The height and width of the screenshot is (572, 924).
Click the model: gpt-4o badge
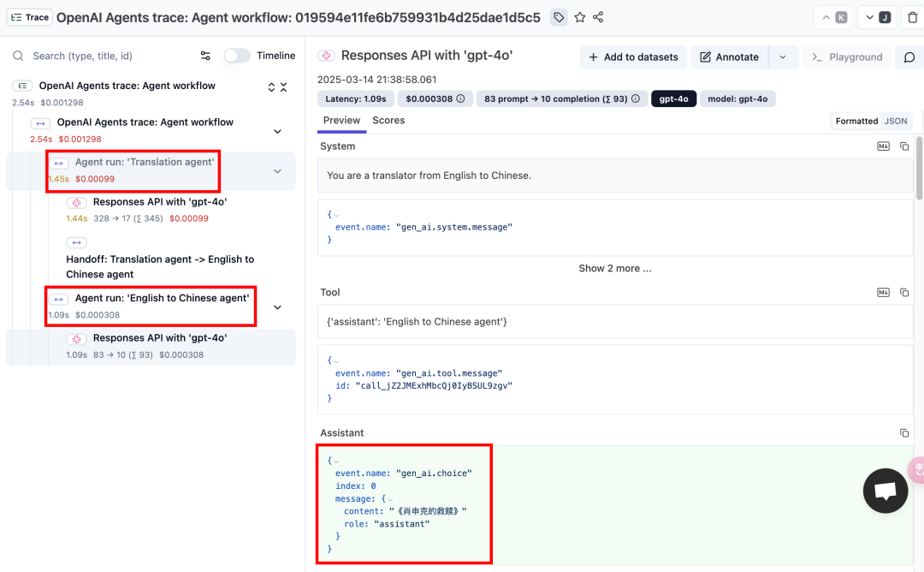[x=737, y=98]
